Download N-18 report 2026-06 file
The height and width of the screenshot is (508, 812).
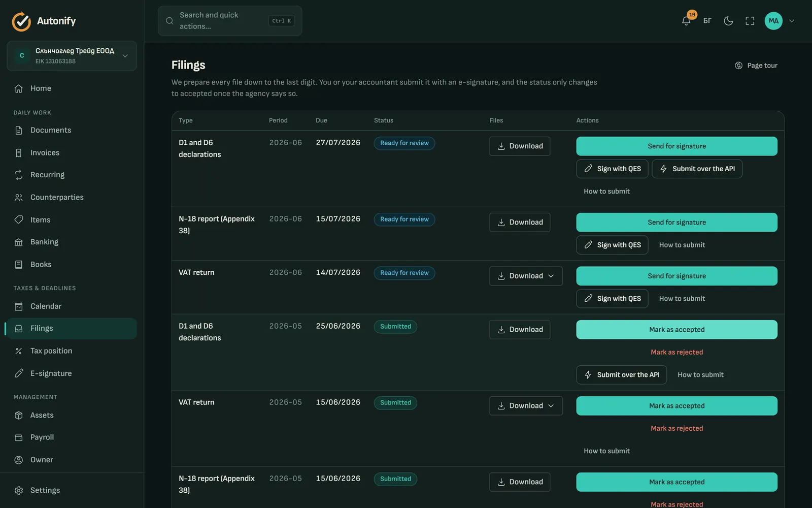tap(520, 223)
